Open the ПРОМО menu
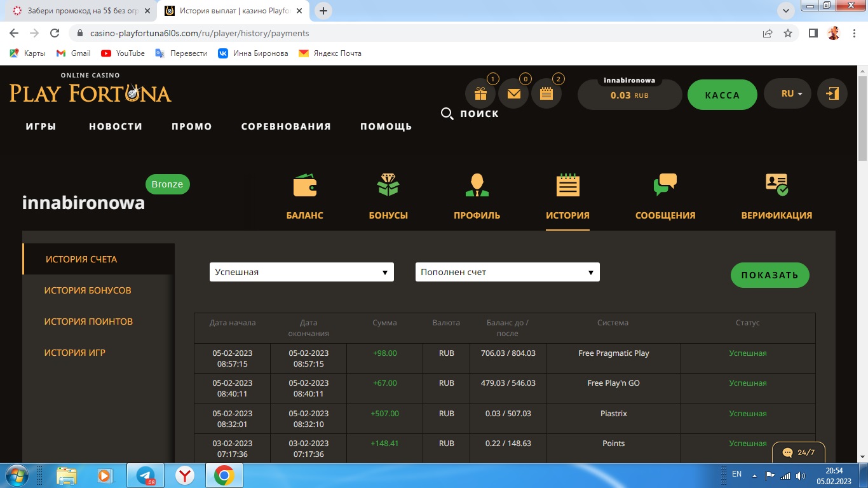Viewport: 868px width, 488px height. 192,126
